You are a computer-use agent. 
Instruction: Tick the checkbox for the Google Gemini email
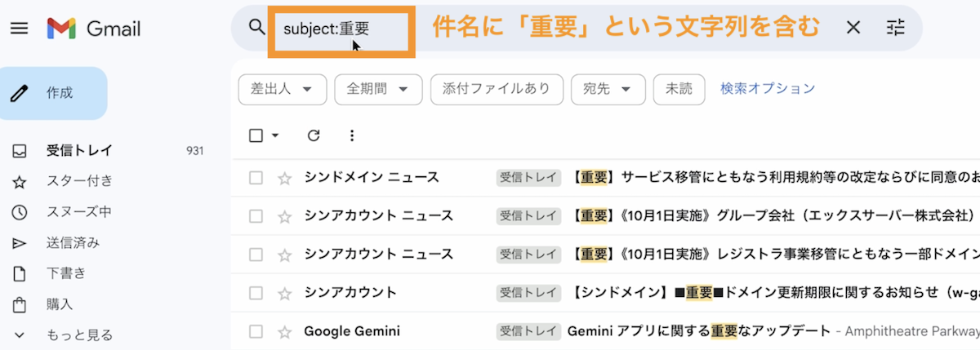(256, 332)
